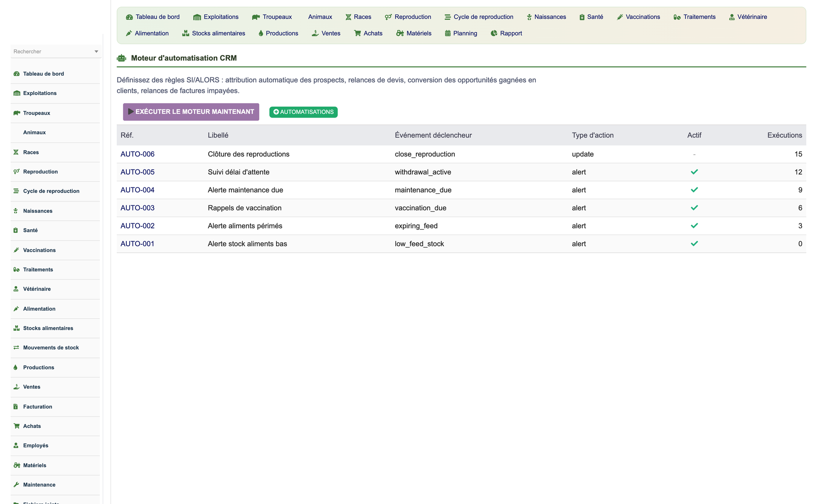Open Tableau de bord in top navigation
Viewport: 814px width, 504px height.
pyautogui.click(x=153, y=17)
